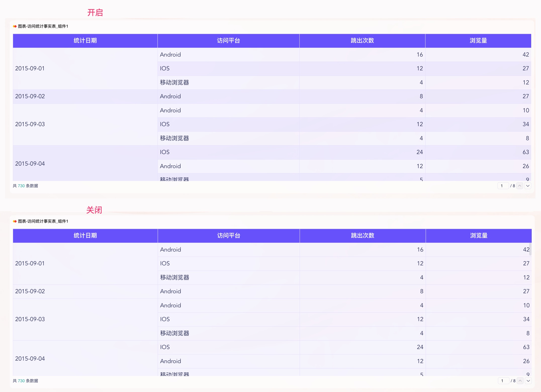
Task: Click page number field in lower table
Action: (504, 381)
